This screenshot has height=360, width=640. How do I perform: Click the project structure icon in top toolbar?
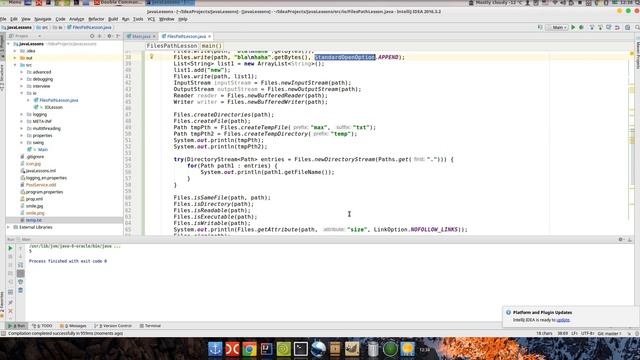[x=628, y=27]
